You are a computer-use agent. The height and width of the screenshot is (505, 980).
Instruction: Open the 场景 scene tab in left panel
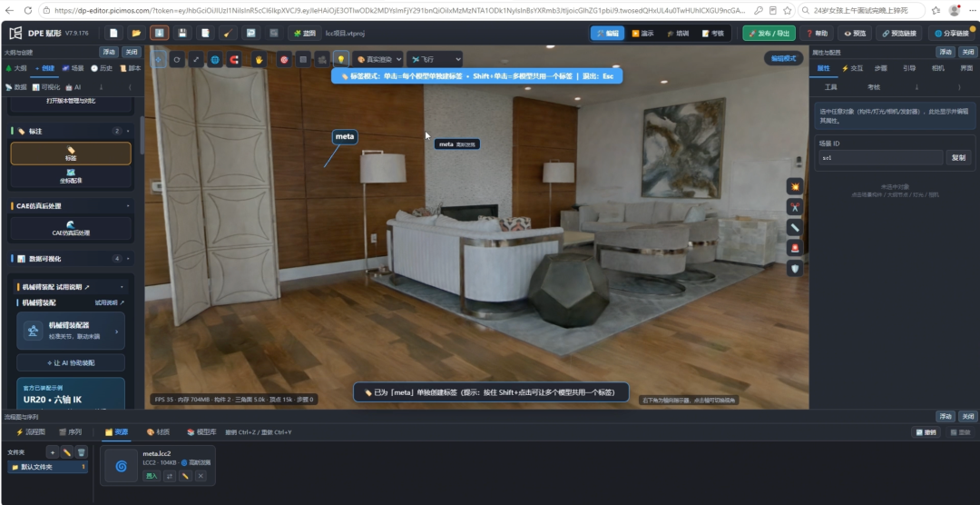point(73,68)
